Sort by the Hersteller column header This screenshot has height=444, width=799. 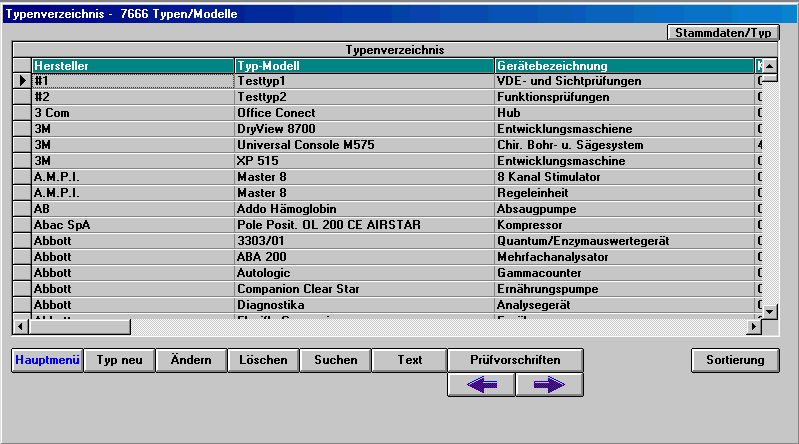133,66
